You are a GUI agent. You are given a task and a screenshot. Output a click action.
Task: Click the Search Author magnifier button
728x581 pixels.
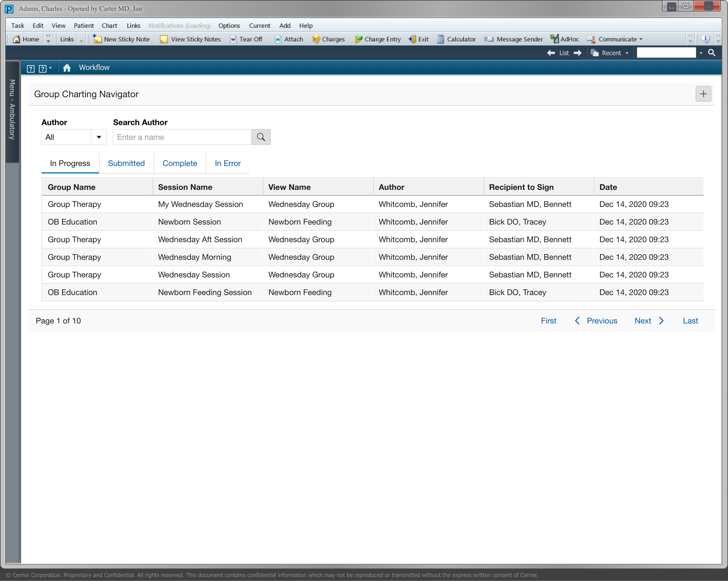(x=261, y=137)
